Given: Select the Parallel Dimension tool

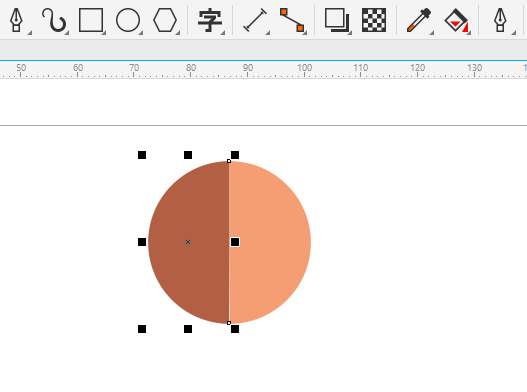Looking at the screenshot, I should pyautogui.click(x=255, y=21).
